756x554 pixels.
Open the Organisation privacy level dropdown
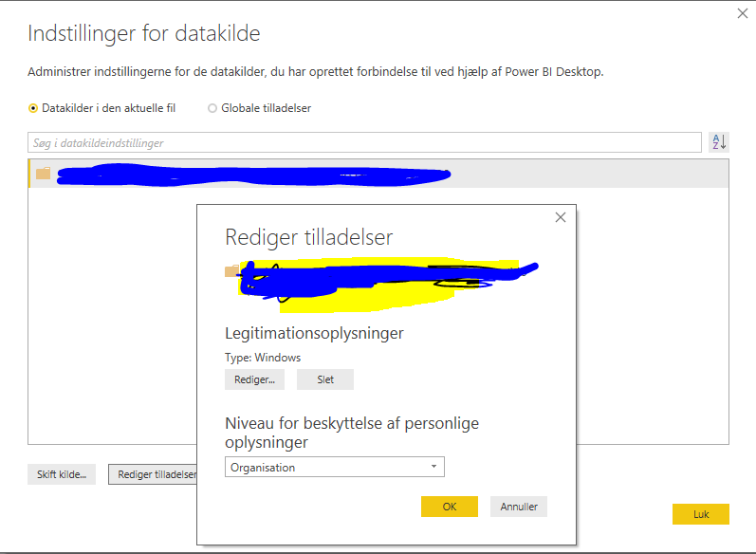pyautogui.click(x=335, y=468)
